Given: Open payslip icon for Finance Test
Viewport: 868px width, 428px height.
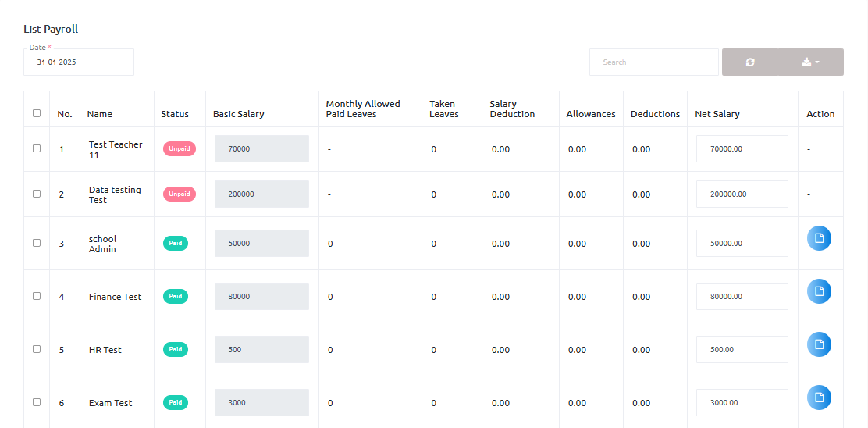Looking at the screenshot, I should tap(819, 291).
